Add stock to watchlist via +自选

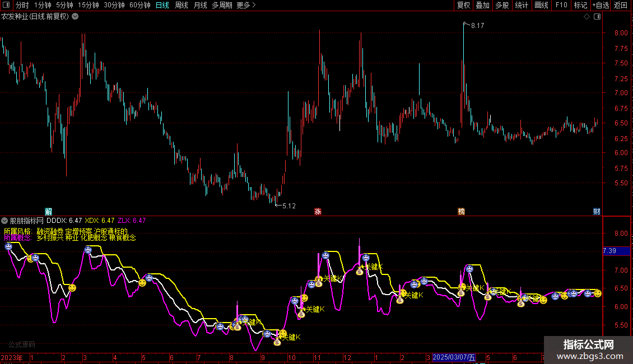point(601,5)
